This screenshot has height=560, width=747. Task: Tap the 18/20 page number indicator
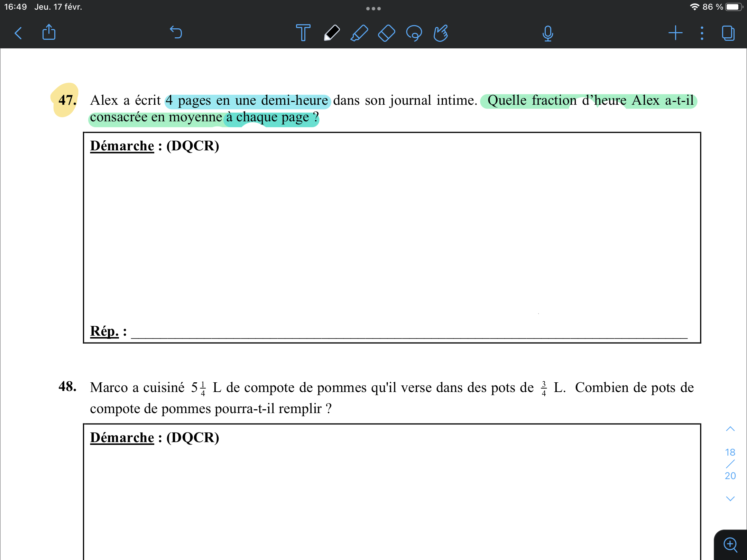click(730, 464)
